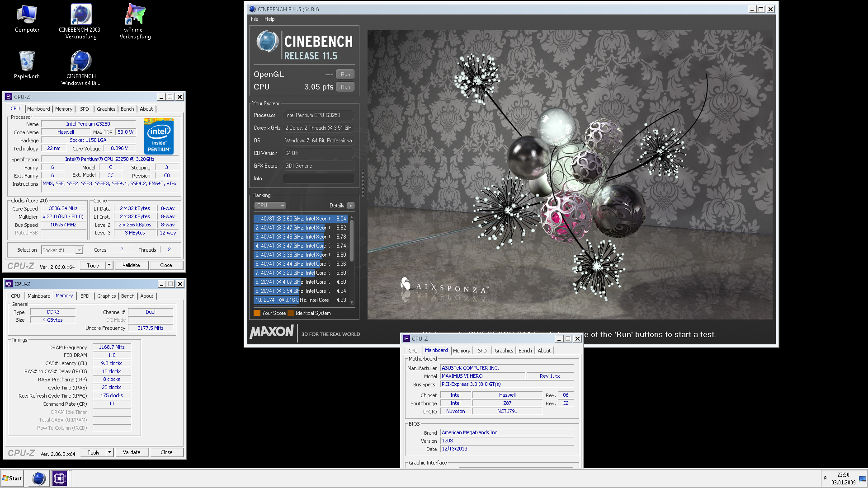Switch to Memory tab in top CPU-Z window
Screen dimensions: 868x488
tap(64, 109)
